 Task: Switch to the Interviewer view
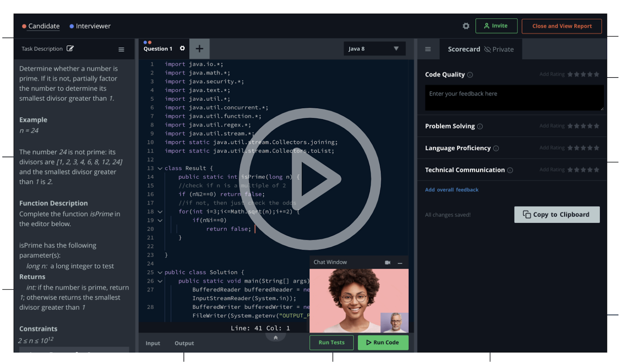(90, 26)
